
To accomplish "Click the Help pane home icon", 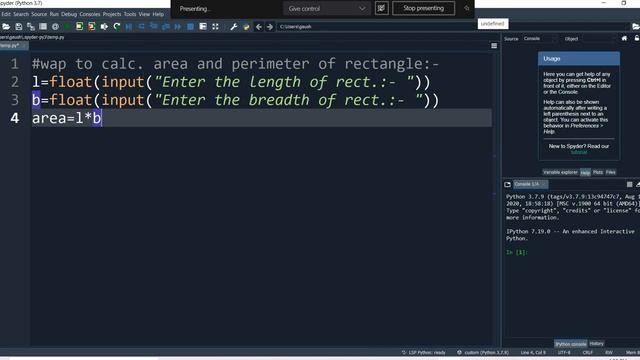I will pos(624,38).
